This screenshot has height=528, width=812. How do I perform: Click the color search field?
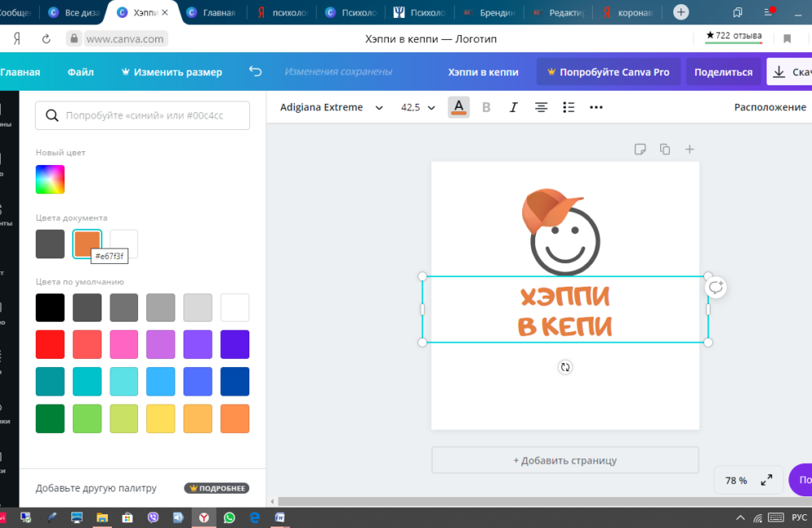coord(142,115)
